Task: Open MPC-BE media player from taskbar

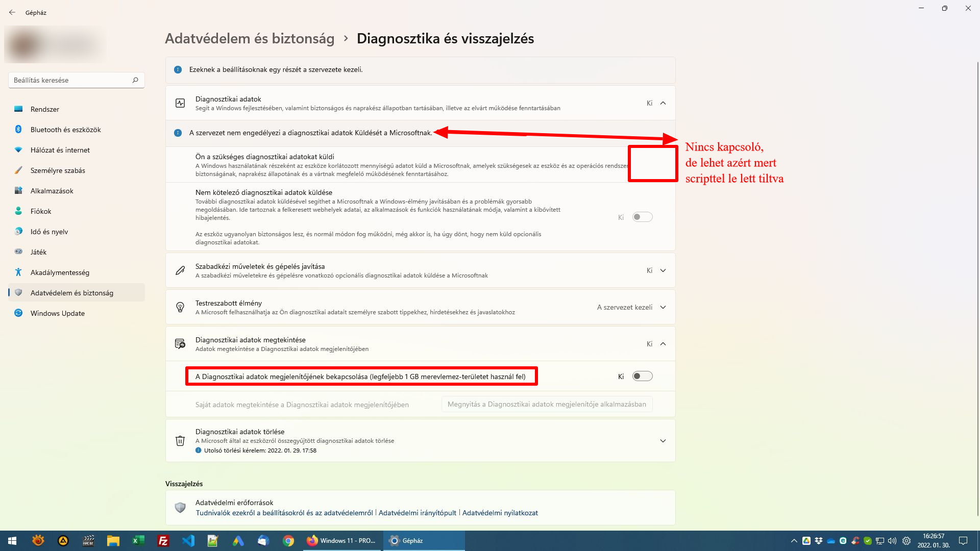Action: 88,541
